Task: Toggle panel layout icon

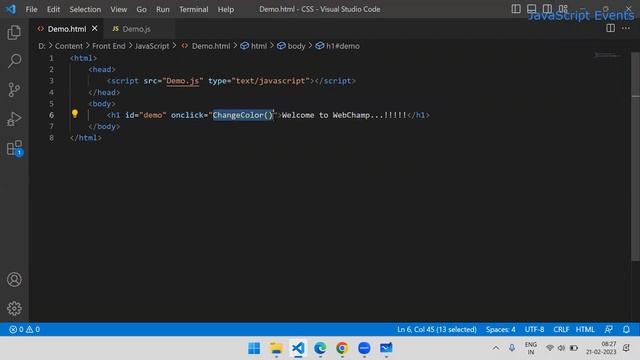Action: pyautogui.click(x=531, y=9)
